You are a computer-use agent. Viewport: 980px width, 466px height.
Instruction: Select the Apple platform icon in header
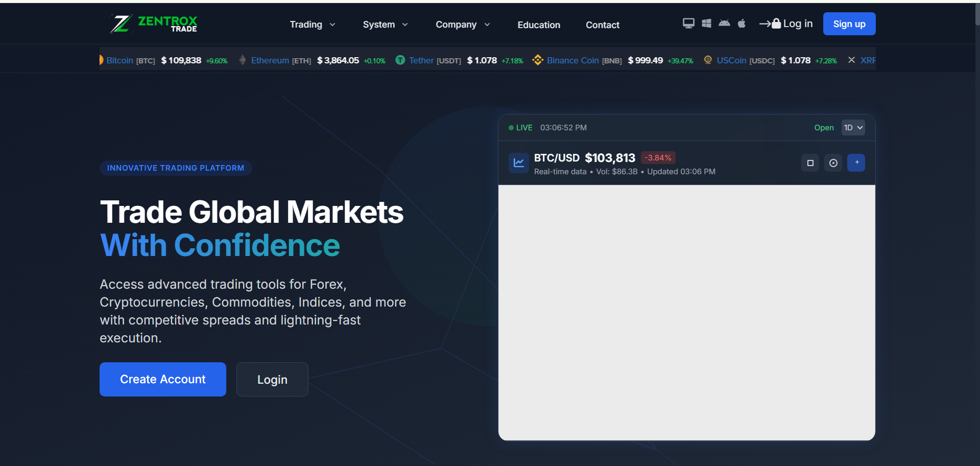coord(742,23)
